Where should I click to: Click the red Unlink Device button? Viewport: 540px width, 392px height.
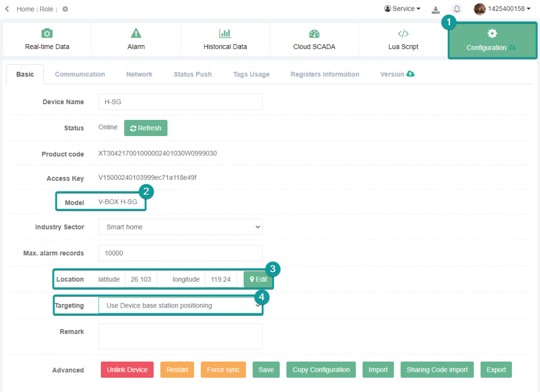tap(127, 370)
